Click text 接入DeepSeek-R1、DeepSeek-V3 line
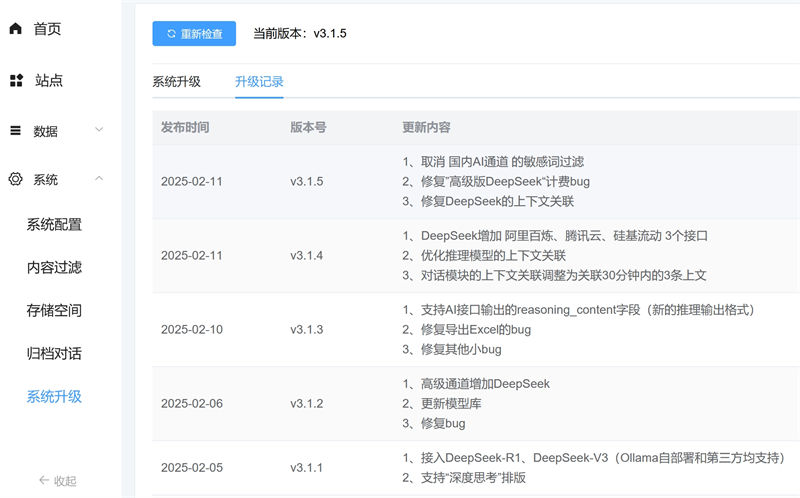Image resolution: width=800 pixels, height=498 pixels. tap(603, 458)
